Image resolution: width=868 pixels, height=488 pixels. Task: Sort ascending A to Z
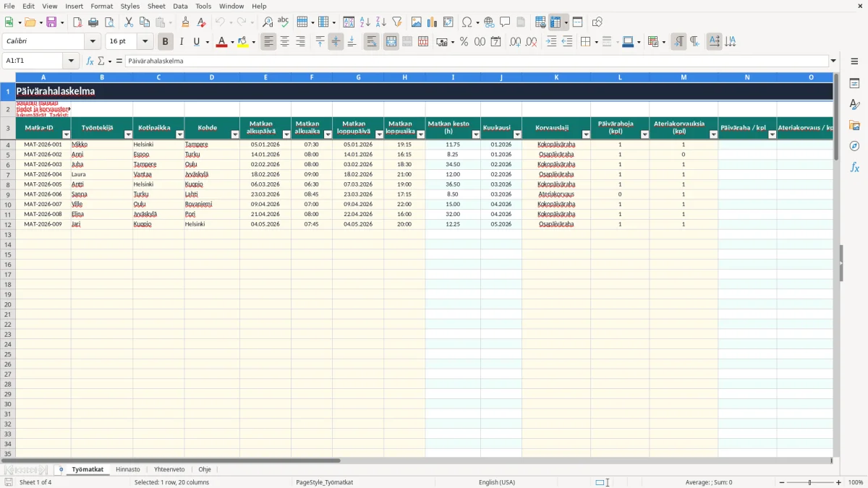point(365,22)
